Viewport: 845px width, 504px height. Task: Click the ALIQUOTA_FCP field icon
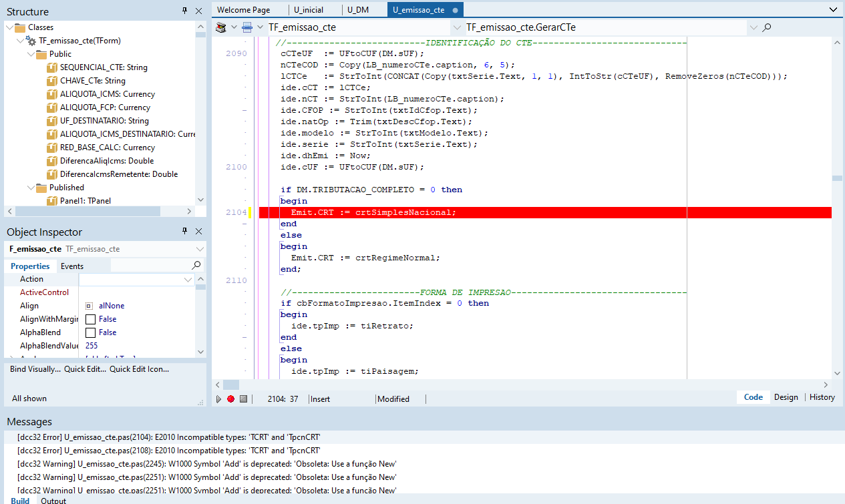point(52,107)
